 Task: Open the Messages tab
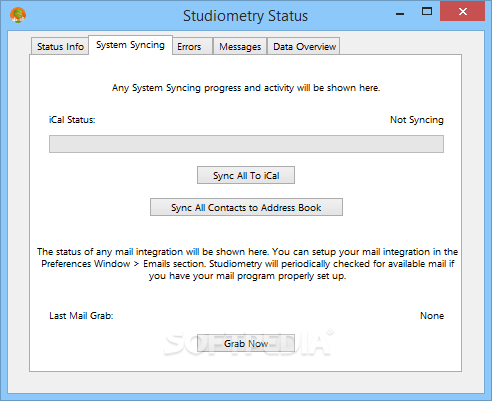click(240, 46)
